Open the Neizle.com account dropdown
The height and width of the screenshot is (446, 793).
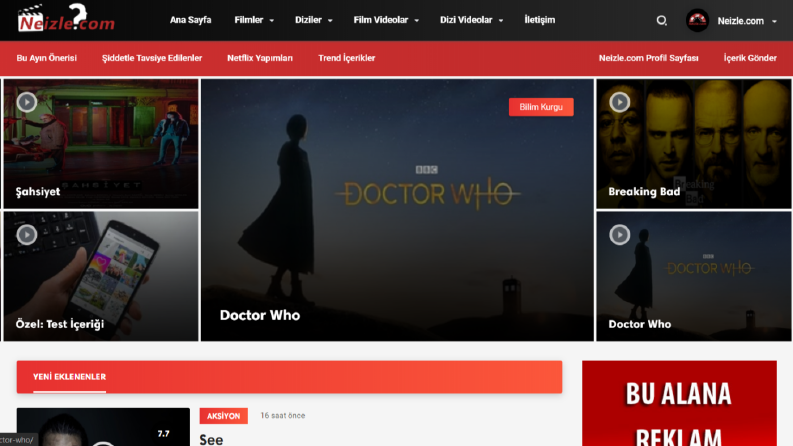pos(747,21)
